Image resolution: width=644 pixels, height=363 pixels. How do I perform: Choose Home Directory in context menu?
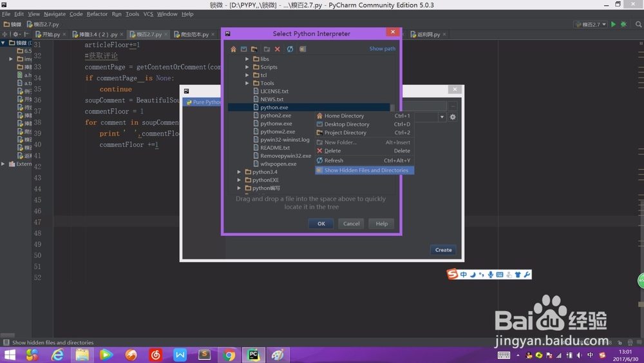coord(365,116)
